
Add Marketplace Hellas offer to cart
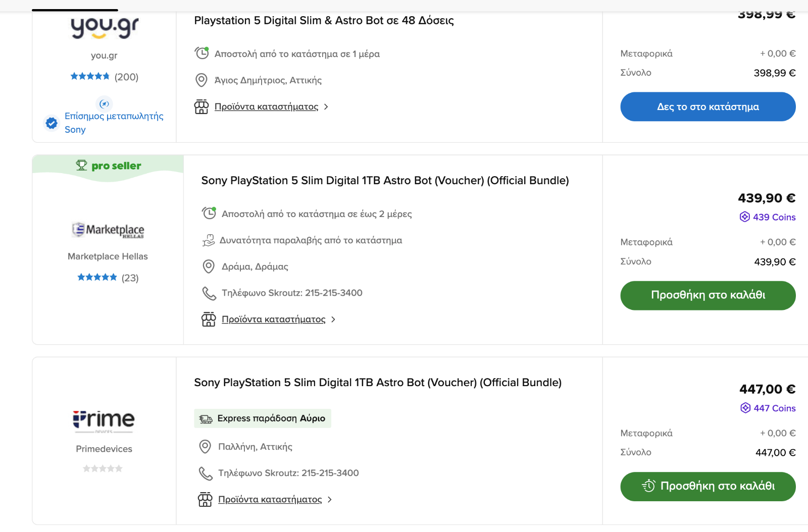click(x=708, y=295)
